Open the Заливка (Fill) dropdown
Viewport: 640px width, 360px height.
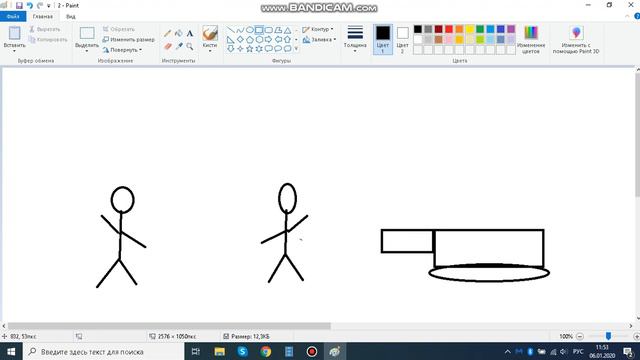319,40
